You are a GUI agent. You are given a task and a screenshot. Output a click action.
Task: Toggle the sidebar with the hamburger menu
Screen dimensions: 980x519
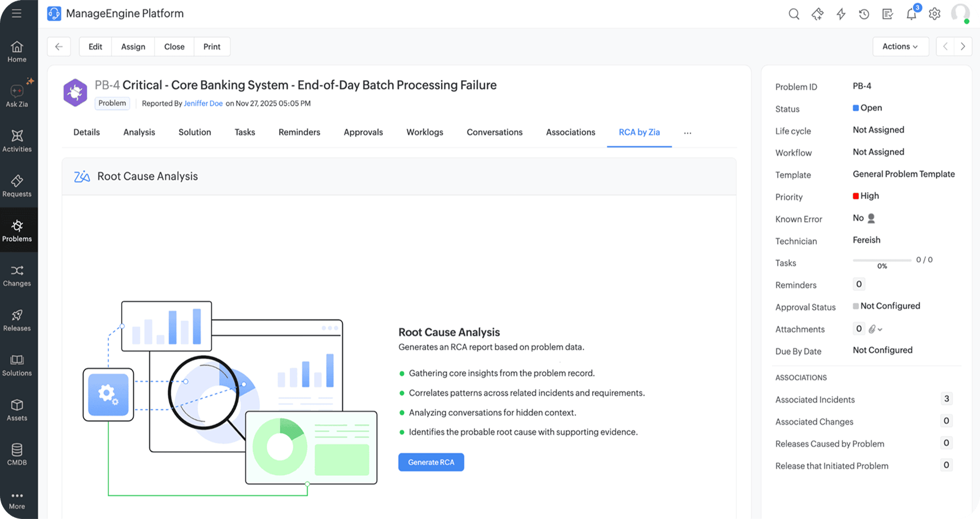pos(16,13)
